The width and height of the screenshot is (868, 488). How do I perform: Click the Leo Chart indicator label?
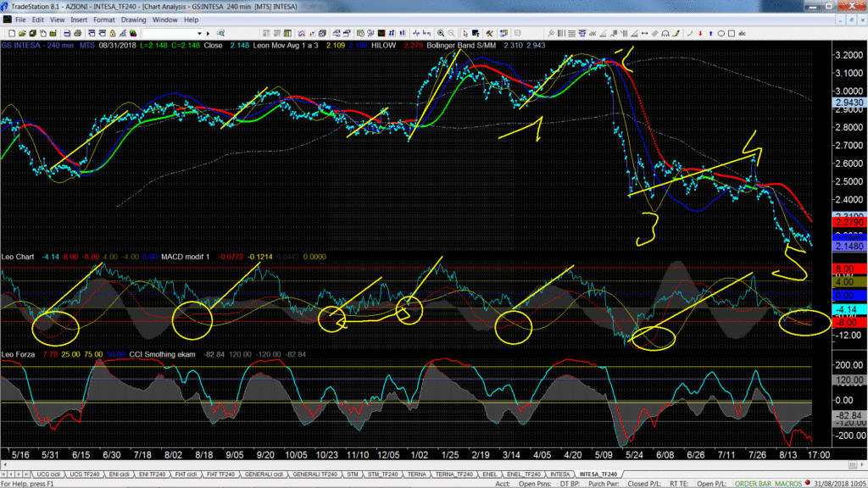[x=18, y=257]
